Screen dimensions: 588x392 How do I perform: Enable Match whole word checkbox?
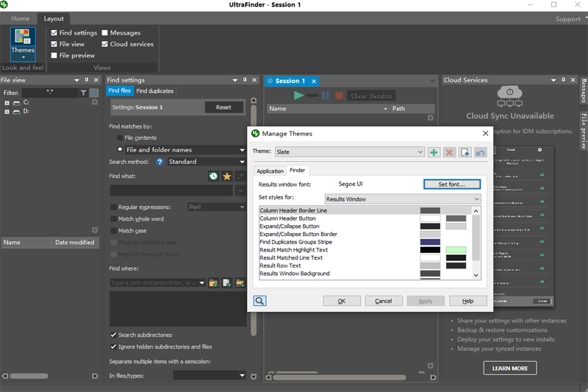114,219
